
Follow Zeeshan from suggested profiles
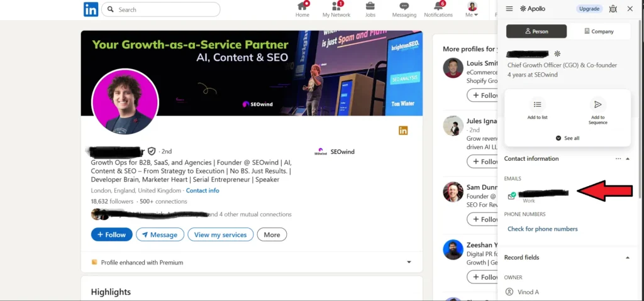[482, 276]
